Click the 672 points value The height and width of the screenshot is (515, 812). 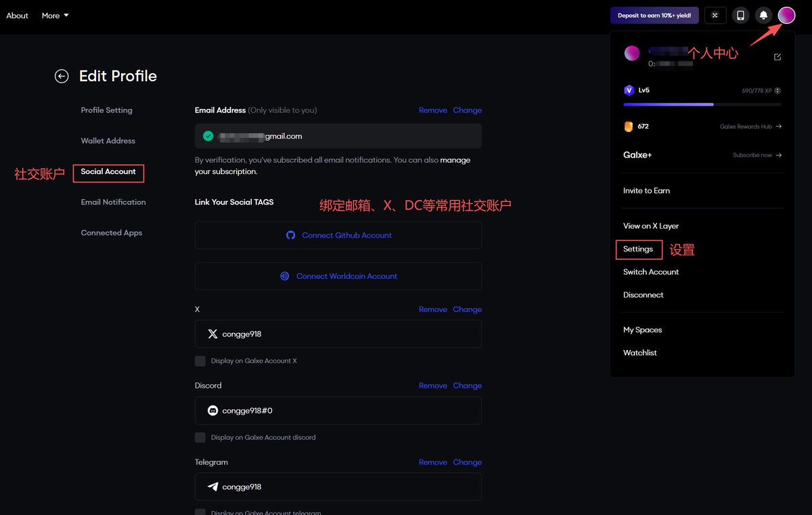click(643, 127)
